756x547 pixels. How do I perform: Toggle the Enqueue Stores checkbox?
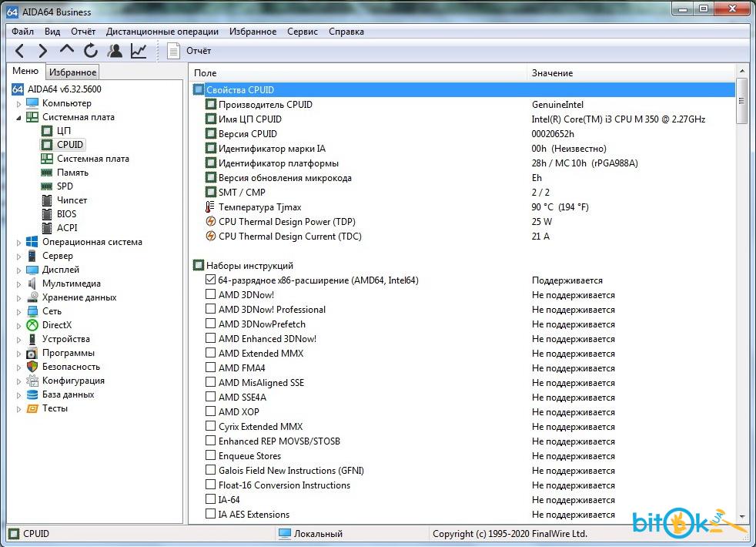(x=210, y=455)
